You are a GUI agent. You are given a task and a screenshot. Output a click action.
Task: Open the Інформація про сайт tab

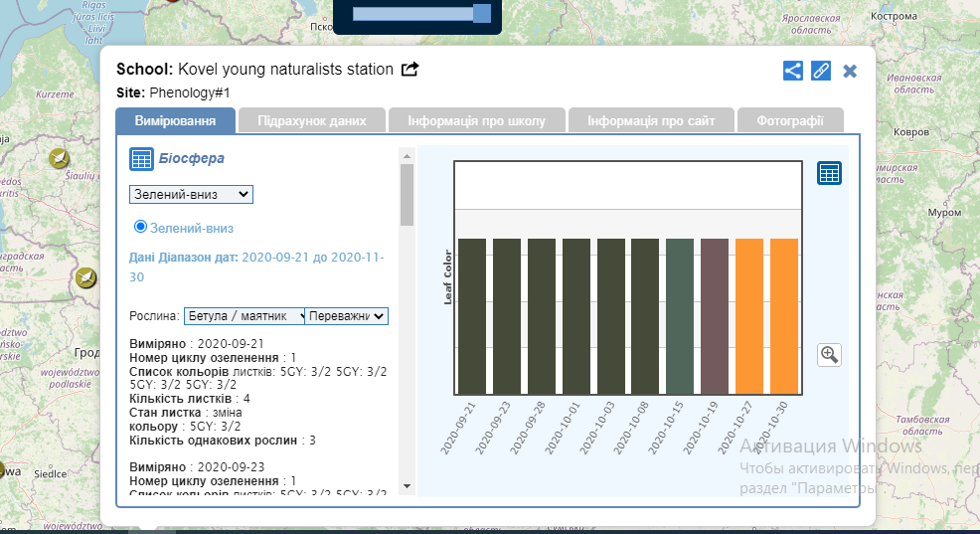(x=650, y=121)
